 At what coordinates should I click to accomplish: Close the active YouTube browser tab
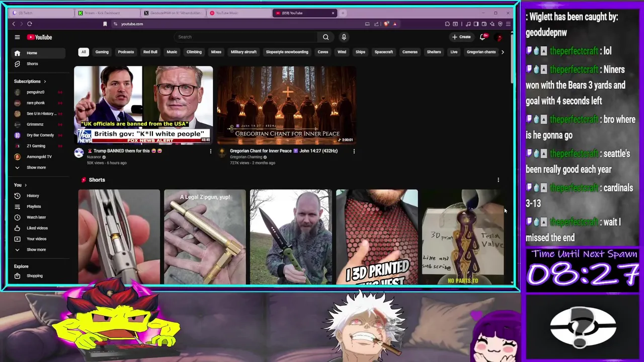pos(333,13)
